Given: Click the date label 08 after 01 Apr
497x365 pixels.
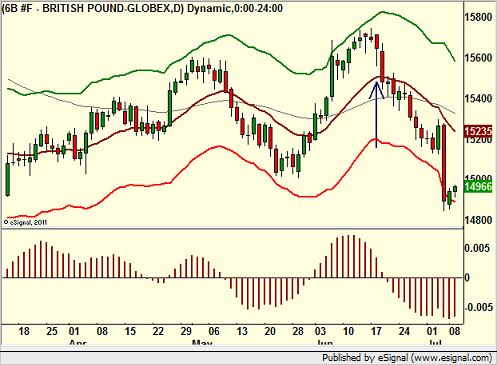Looking at the screenshot, I should (x=102, y=331).
